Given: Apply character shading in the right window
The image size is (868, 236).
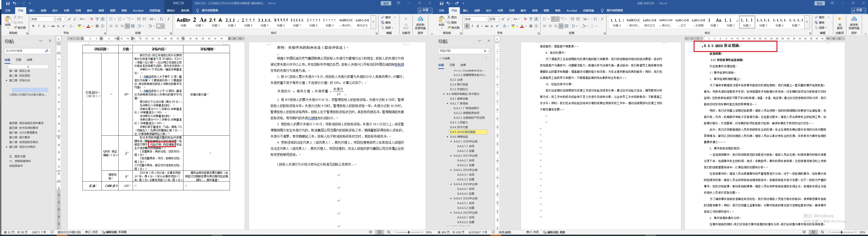Looking at the screenshot, I should tap(531, 26).
